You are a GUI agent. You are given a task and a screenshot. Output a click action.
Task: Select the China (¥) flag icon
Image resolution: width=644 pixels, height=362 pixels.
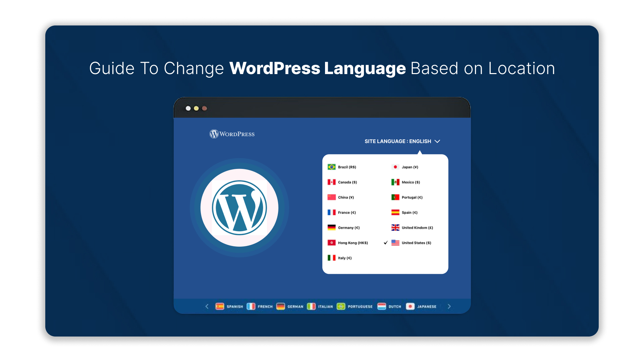331,197
